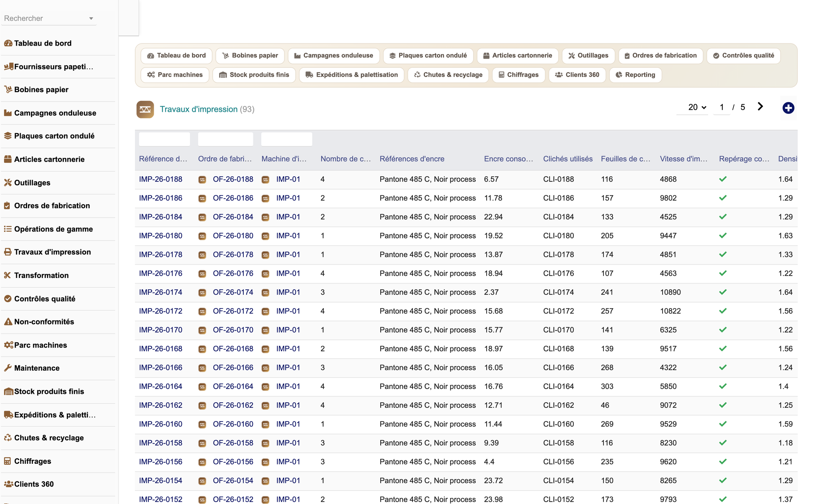Sort by Références d'encre column header

tap(412, 159)
